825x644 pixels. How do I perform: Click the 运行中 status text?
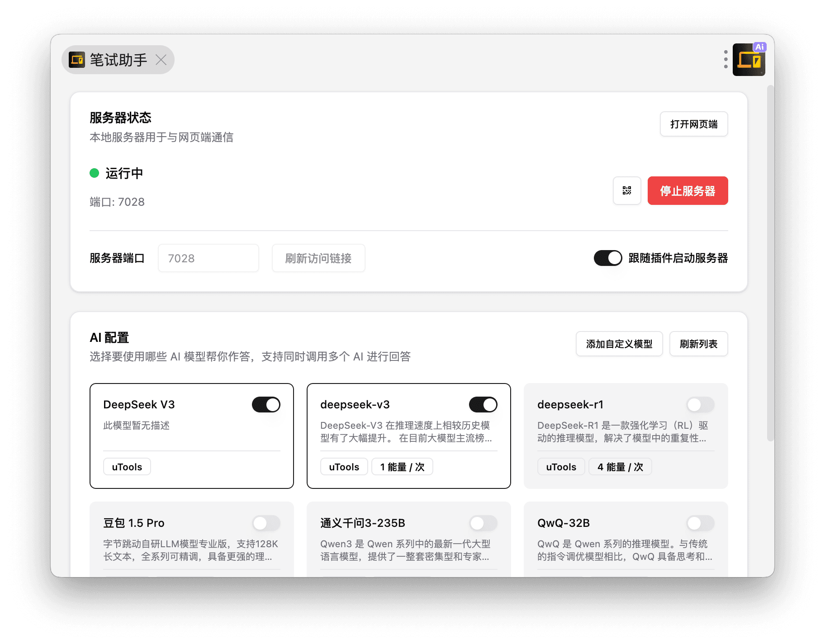[x=124, y=173]
